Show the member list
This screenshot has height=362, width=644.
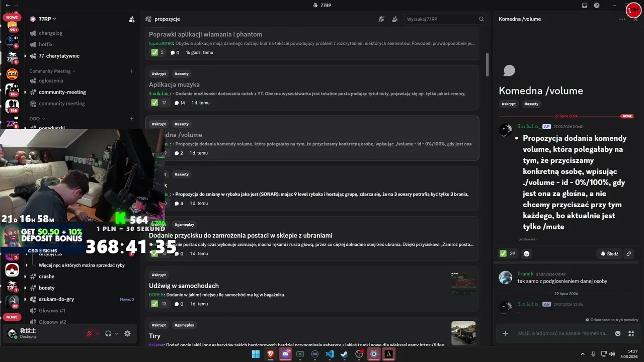point(394,19)
